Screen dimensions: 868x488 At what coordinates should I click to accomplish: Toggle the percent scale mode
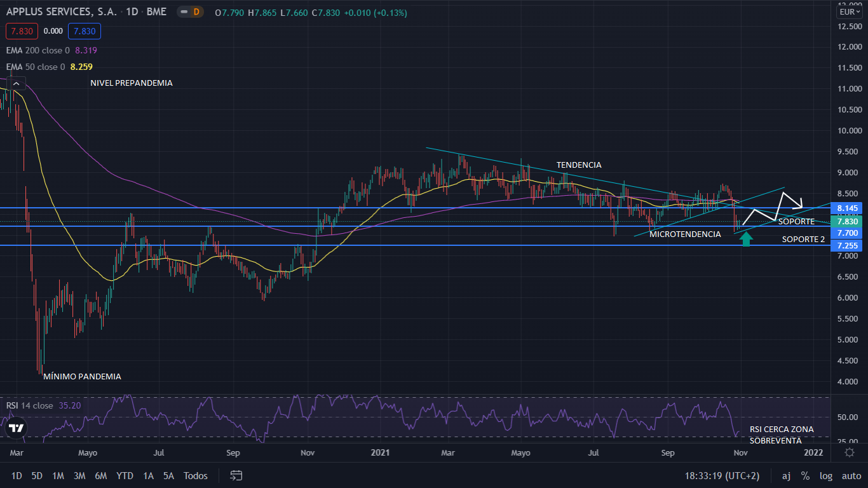click(x=805, y=475)
